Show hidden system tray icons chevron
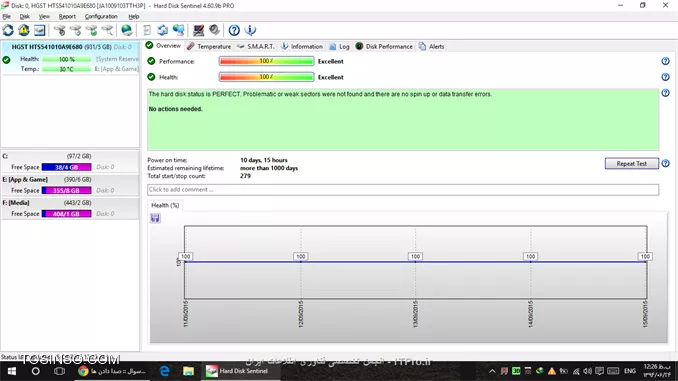Viewport: 678px width, 381px height. point(492,371)
